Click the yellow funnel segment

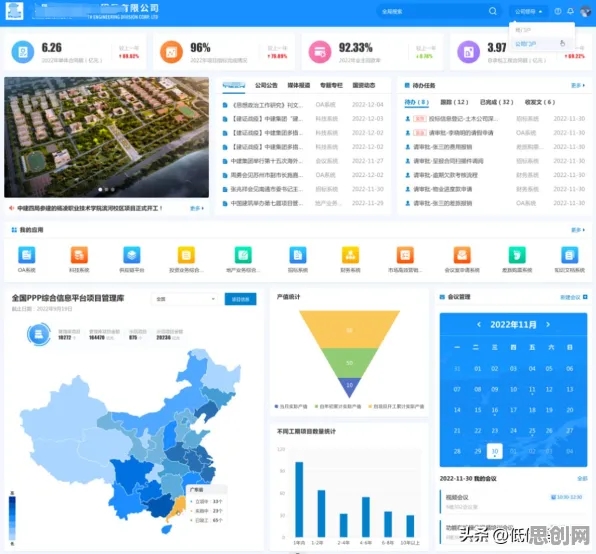point(349,329)
